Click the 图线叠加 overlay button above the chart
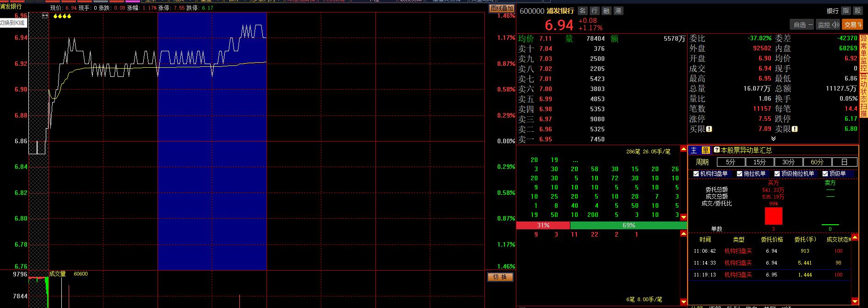The height and width of the screenshot is (308, 868). [502, 8]
